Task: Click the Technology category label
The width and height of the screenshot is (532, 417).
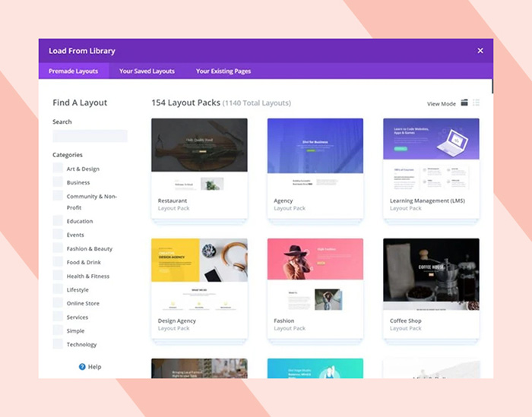Action: [81, 344]
